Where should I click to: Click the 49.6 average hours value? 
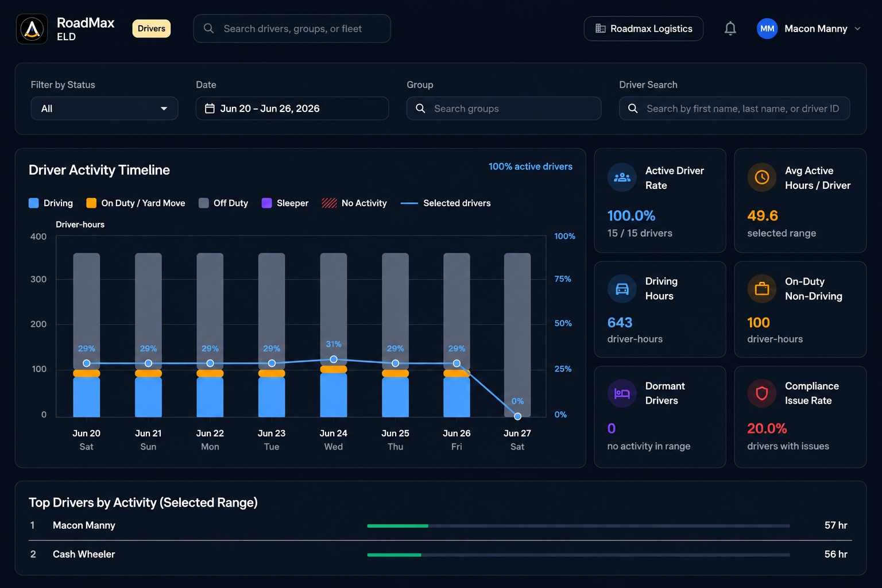[x=763, y=216]
